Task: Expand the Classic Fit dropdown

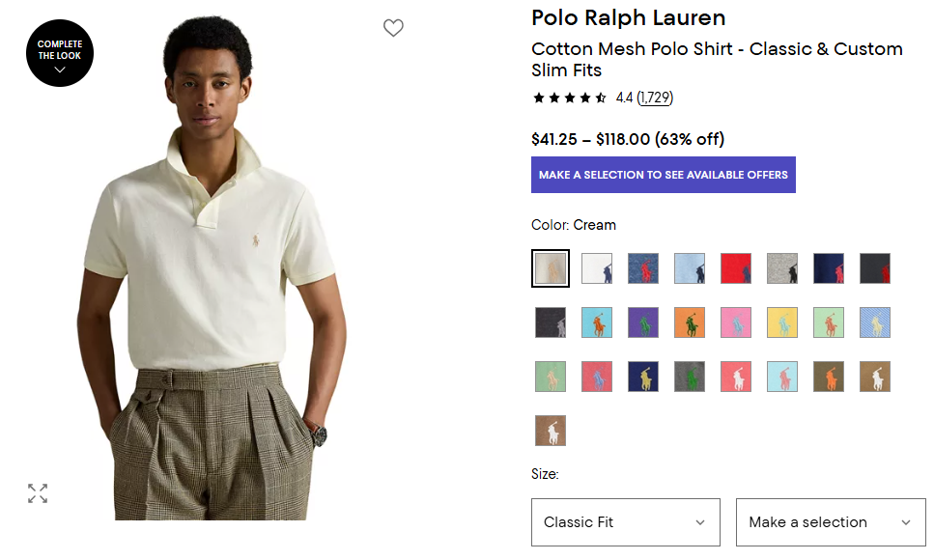Action: coord(625,522)
